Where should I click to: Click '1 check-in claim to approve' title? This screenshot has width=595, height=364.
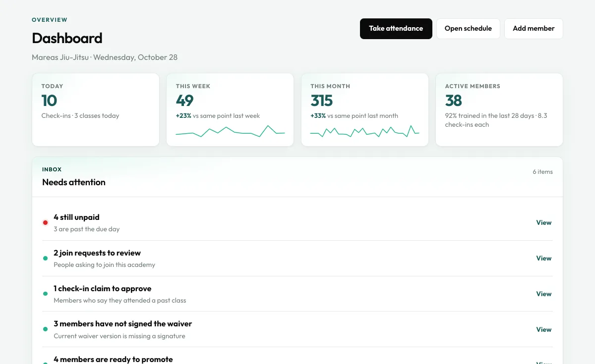[x=103, y=289]
